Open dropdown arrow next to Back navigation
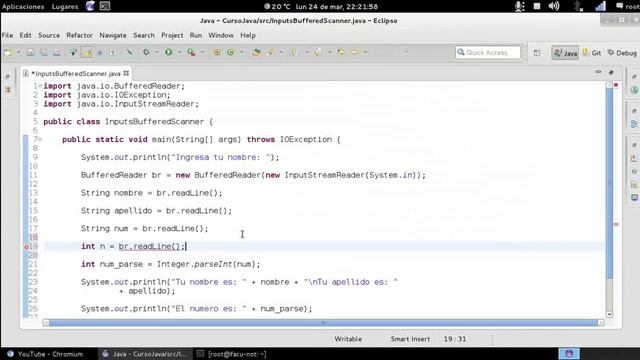The image size is (640, 360). [366, 52]
